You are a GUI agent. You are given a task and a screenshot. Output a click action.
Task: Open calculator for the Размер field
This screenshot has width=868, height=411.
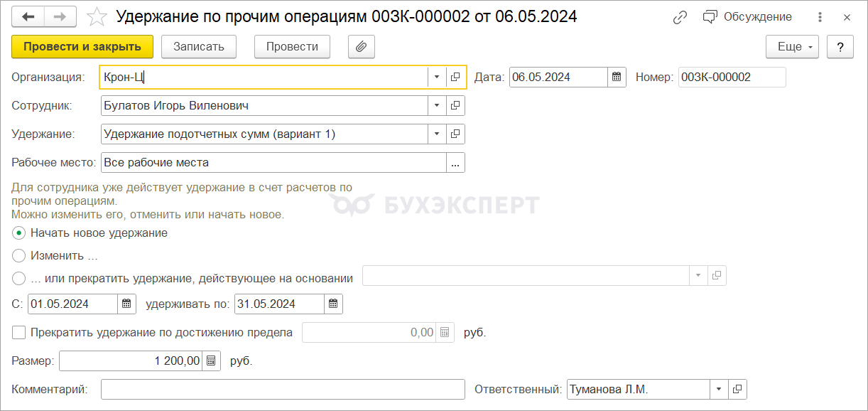pos(211,361)
